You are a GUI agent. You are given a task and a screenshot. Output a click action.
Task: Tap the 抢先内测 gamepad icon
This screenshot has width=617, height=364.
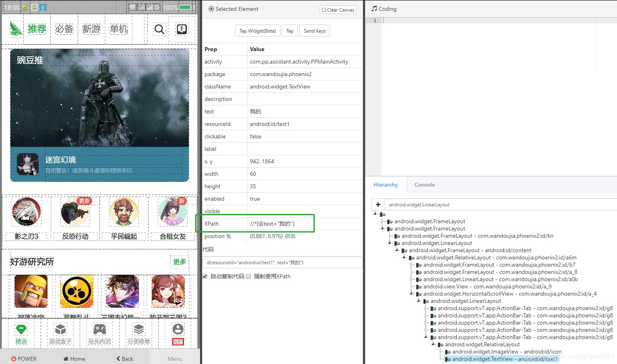pos(99,330)
